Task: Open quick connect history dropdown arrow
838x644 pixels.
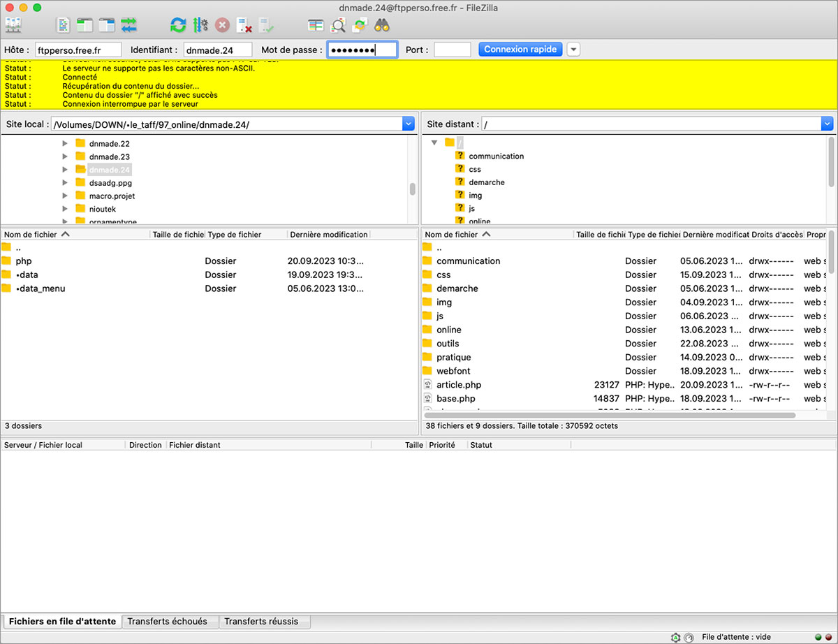Action: click(x=573, y=50)
